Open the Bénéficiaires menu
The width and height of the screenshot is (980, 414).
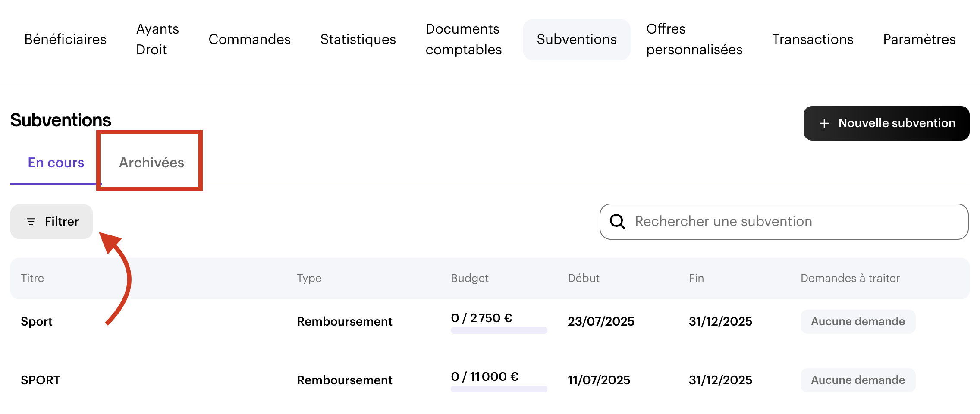tap(65, 39)
